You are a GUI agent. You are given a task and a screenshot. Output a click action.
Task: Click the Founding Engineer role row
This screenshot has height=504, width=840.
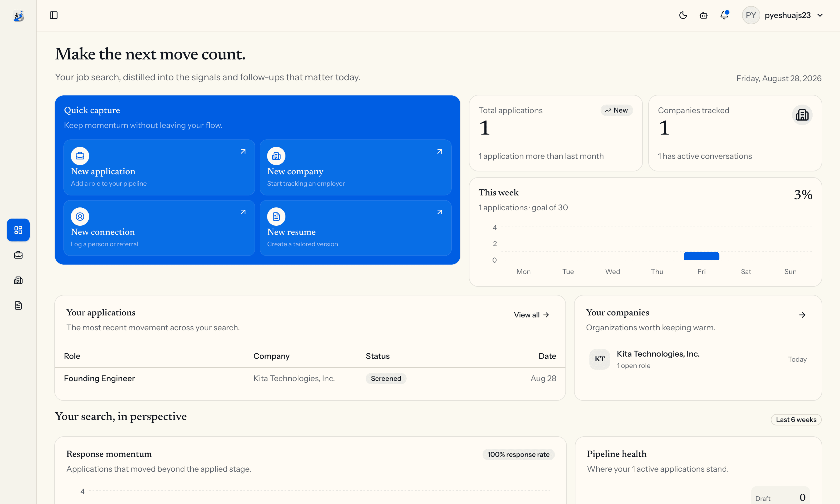310,378
